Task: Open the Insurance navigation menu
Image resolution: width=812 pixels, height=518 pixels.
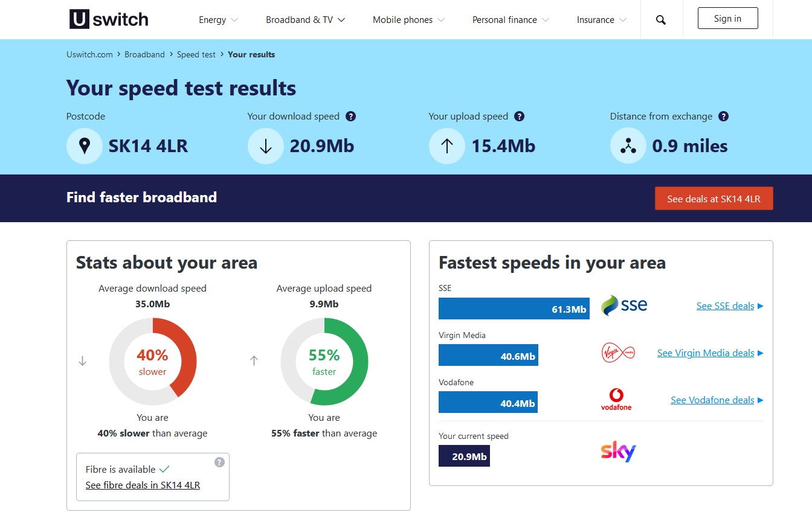Action: [x=596, y=19]
